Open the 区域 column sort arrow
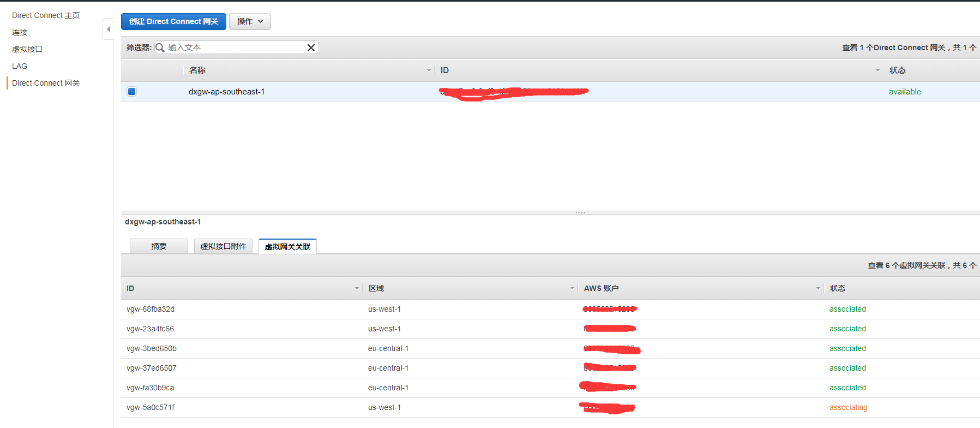980x428 pixels. [x=572, y=288]
